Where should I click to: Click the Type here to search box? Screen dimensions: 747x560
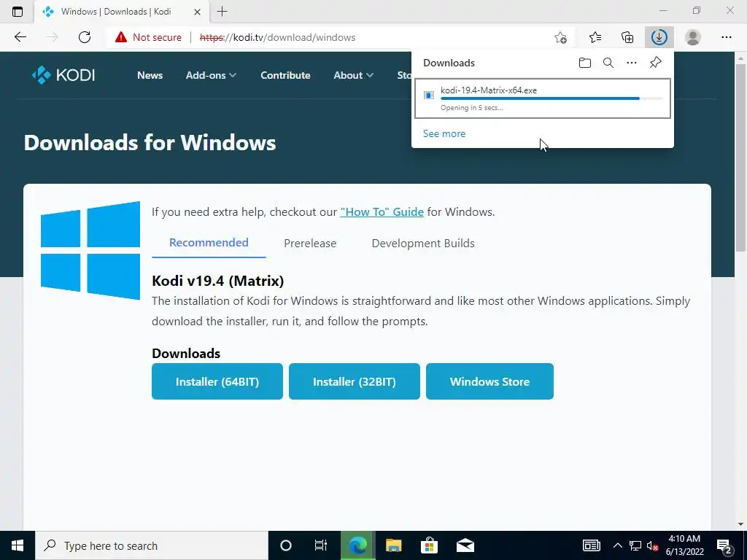(x=152, y=545)
